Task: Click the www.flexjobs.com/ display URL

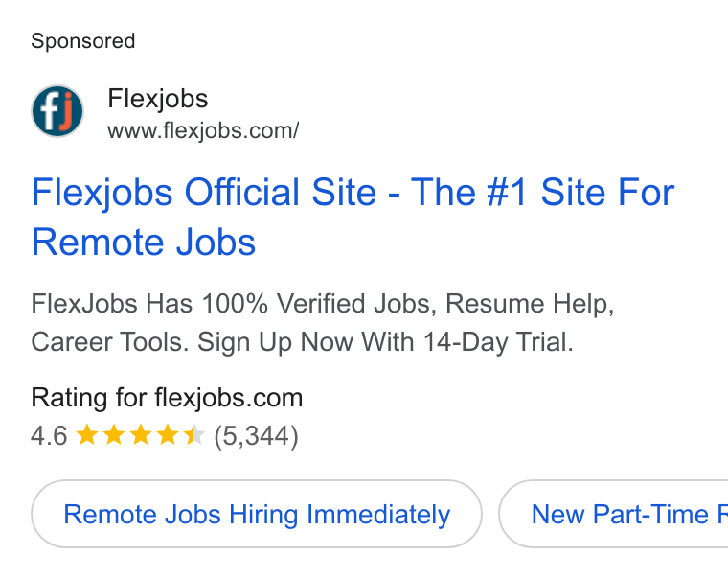Action: (x=203, y=131)
